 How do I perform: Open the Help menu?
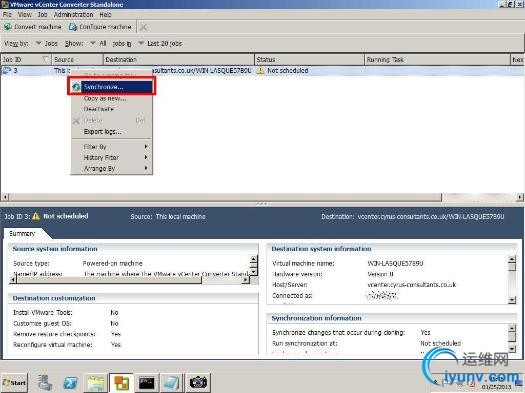point(105,15)
